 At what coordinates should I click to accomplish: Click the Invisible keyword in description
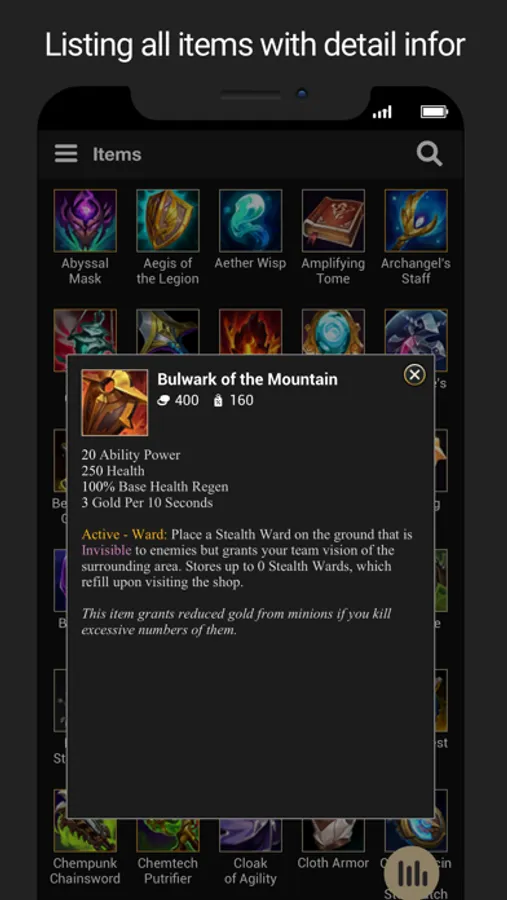(106, 550)
